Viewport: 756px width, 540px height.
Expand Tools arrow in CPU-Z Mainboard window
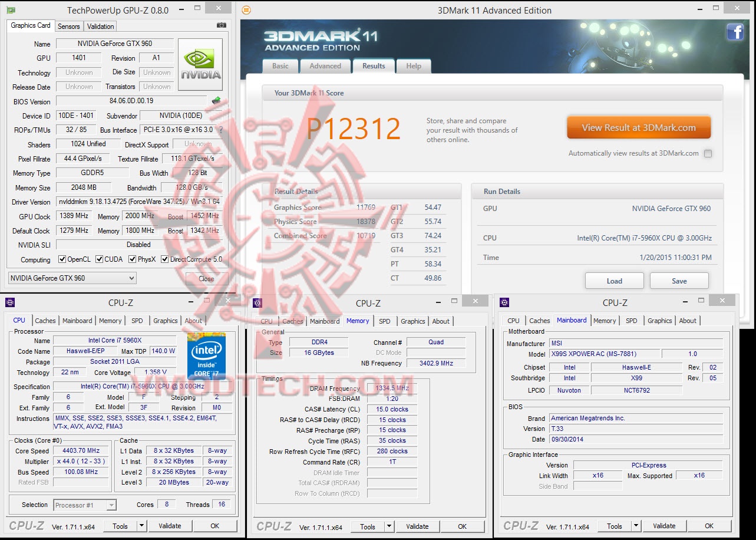click(636, 526)
